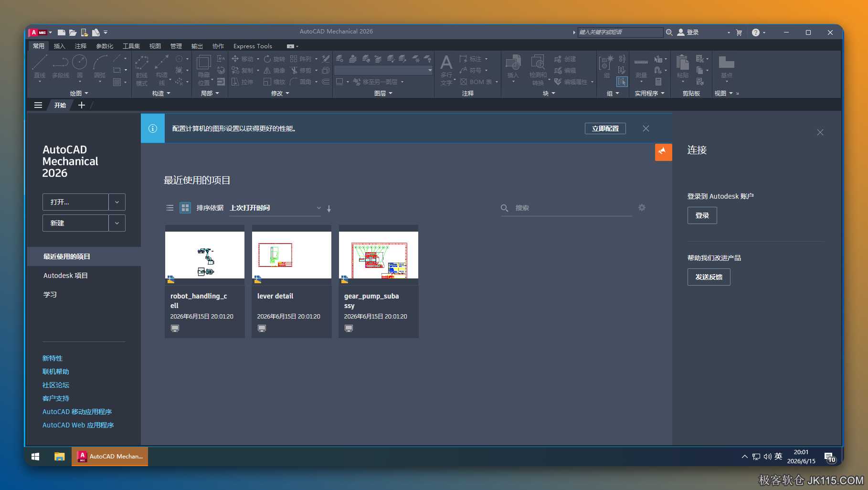
Task: Open the gear_pump_subassy drawing thumbnail
Action: coord(379,255)
